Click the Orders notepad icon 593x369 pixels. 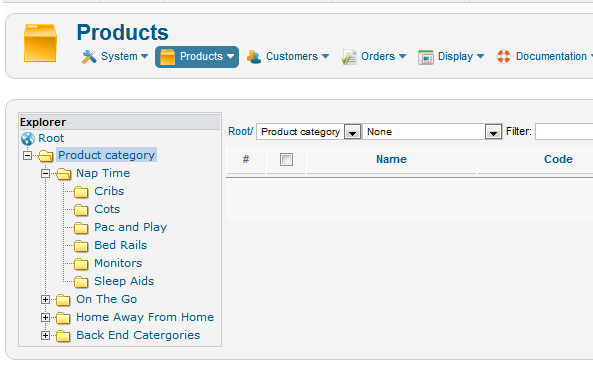pos(349,57)
